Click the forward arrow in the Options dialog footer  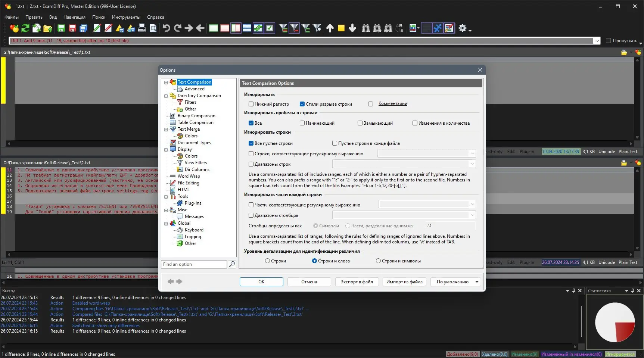[179, 281]
